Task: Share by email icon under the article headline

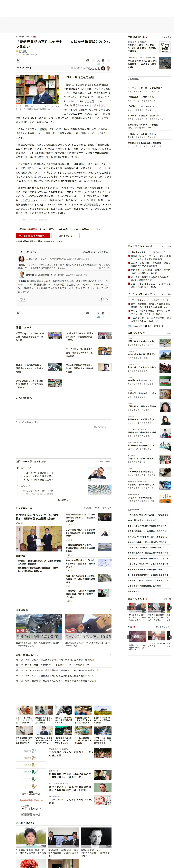Action: point(88,60)
